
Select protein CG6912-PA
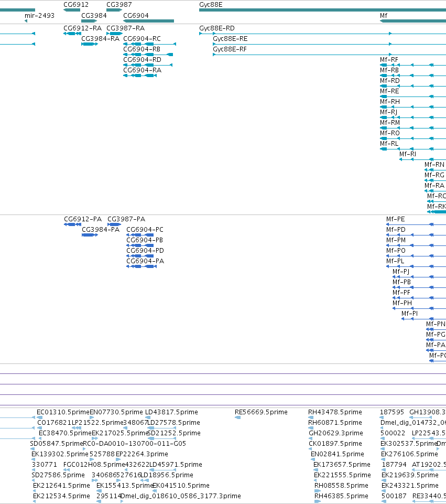pos(83,219)
